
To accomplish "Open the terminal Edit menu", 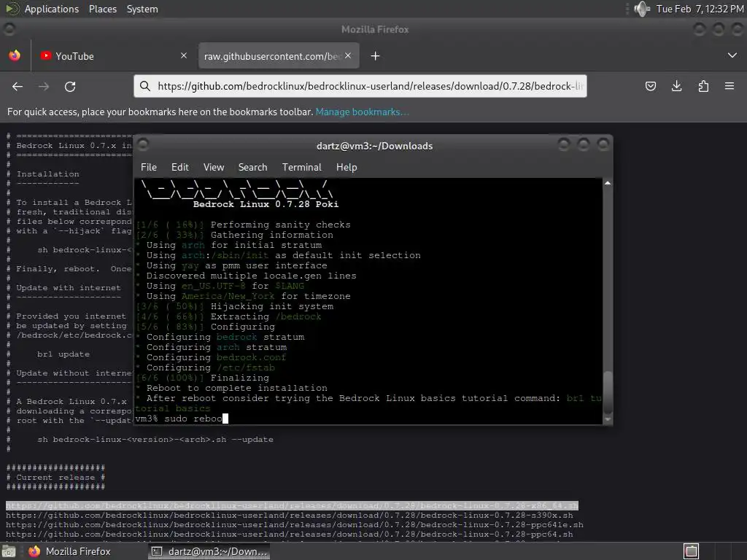I will tap(180, 167).
